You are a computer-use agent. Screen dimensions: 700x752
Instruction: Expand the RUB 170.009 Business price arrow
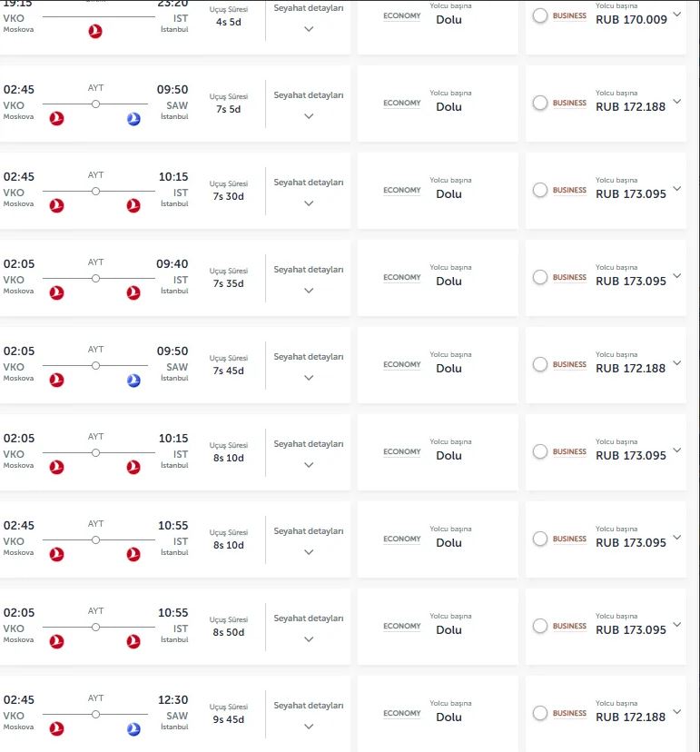[676, 14]
